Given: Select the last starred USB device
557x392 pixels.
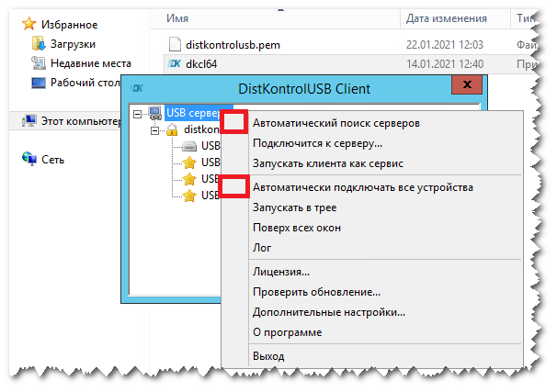Looking at the screenshot, I should (189, 196).
